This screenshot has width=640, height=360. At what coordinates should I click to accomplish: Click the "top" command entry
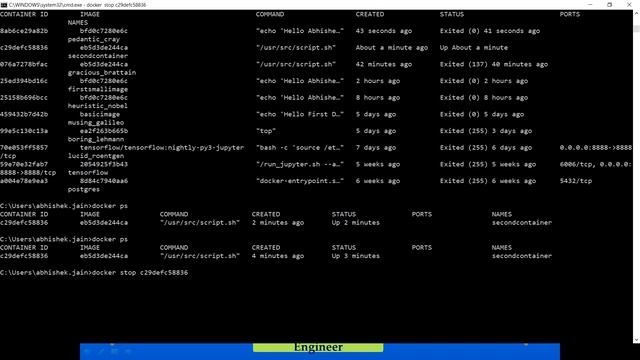tap(266, 131)
